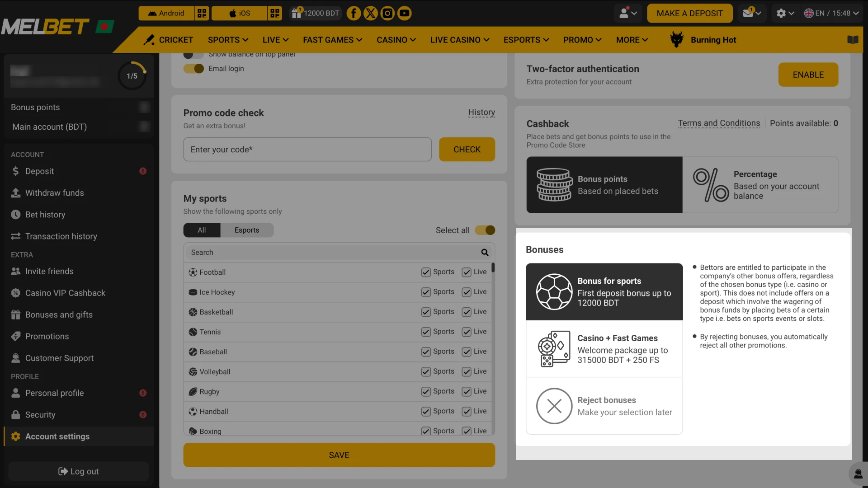The height and width of the screenshot is (488, 868).
Task: Select the Withdraw funds sidebar icon
Action: pyautogui.click(x=16, y=193)
